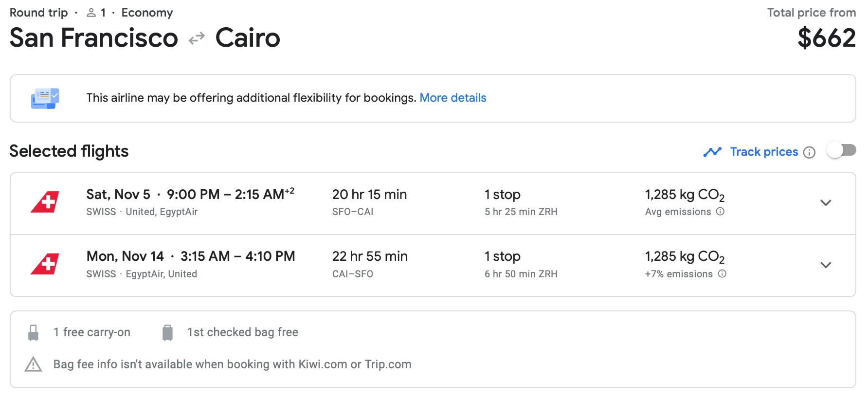Click the $662 total price

826,38
